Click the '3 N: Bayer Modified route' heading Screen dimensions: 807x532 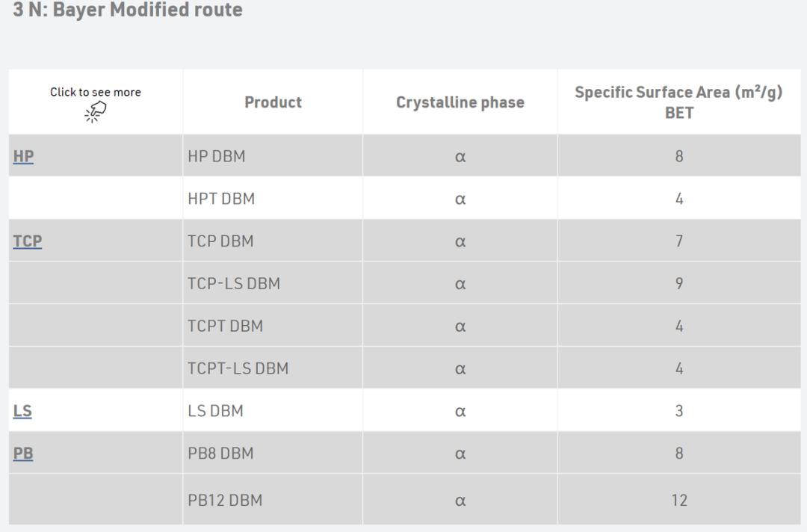pos(128,9)
